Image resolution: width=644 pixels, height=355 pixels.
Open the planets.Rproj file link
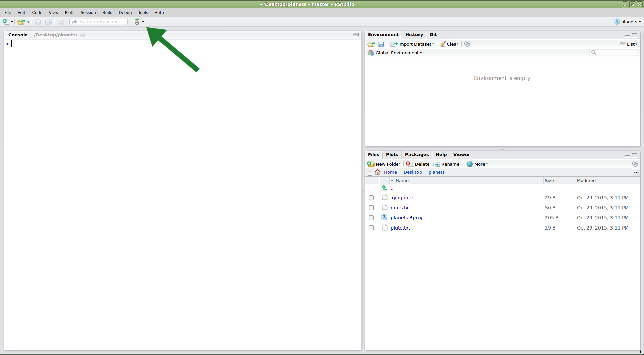[406, 218]
